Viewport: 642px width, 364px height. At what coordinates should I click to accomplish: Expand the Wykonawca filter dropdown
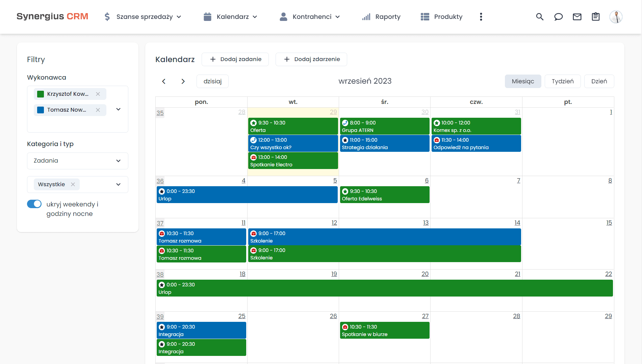pos(118,109)
